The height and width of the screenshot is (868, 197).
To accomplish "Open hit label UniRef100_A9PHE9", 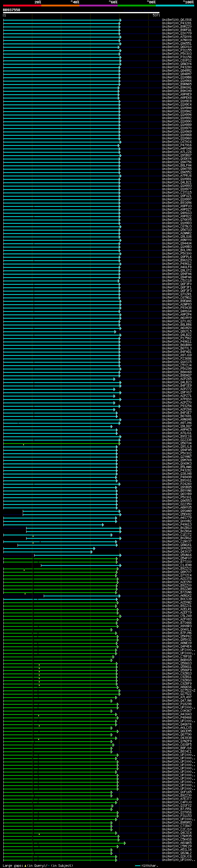I will point(177,94).
